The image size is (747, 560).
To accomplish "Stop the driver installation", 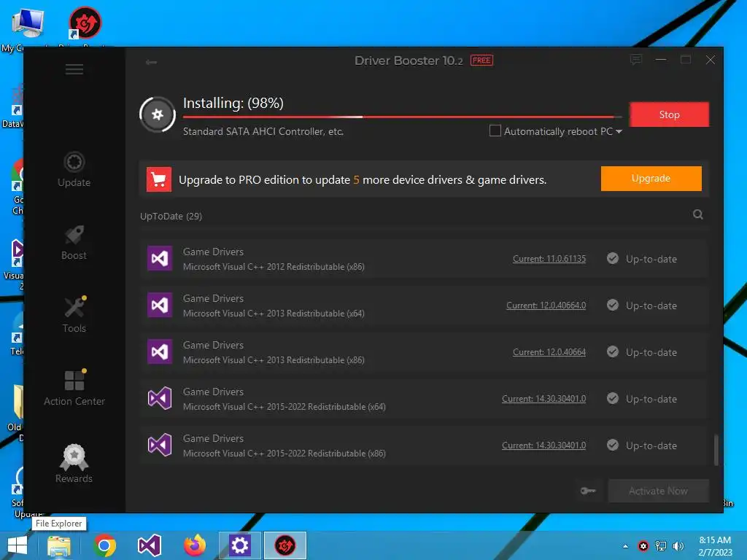I will (670, 114).
